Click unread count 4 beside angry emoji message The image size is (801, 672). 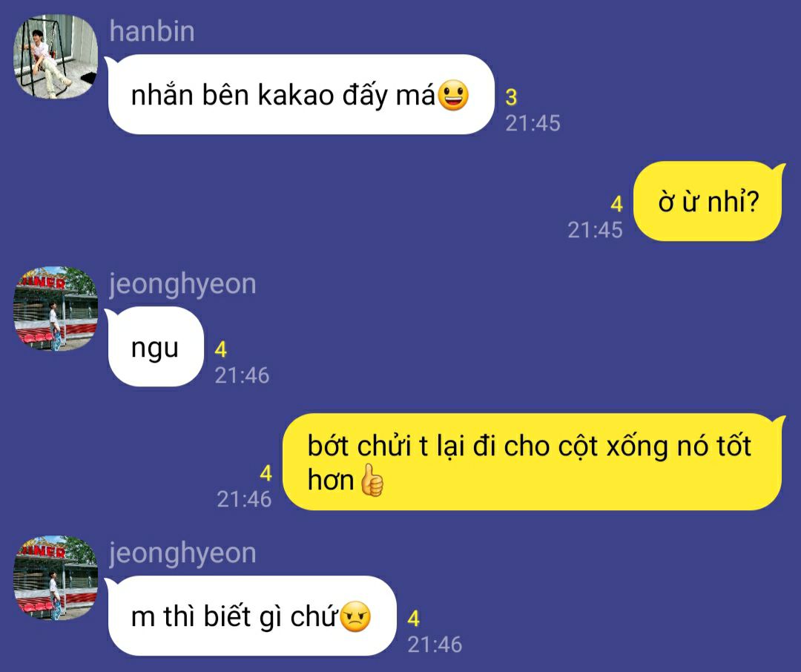(x=414, y=619)
